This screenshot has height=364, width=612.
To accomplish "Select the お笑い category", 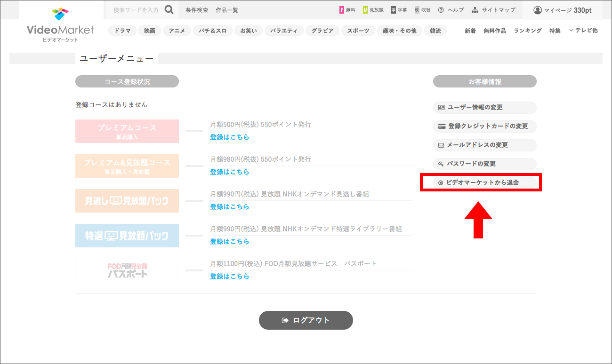I will coord(249,31).
